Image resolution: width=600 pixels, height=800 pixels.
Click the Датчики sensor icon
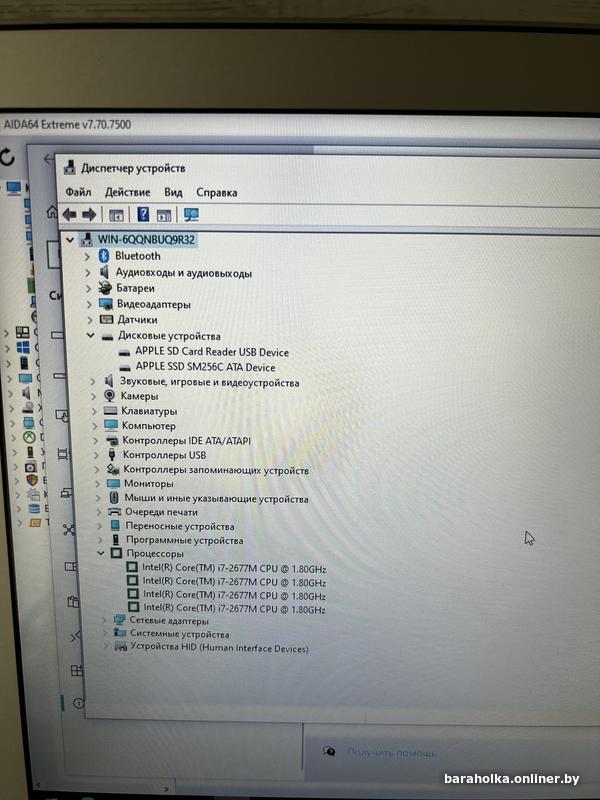(x=106, y=319)
